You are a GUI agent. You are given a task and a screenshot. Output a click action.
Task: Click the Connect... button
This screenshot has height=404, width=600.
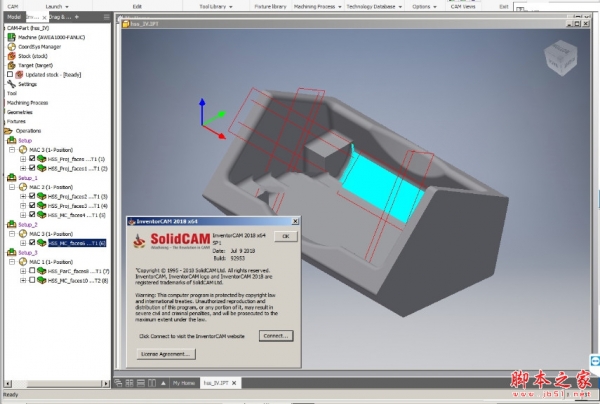pos(276,336)
